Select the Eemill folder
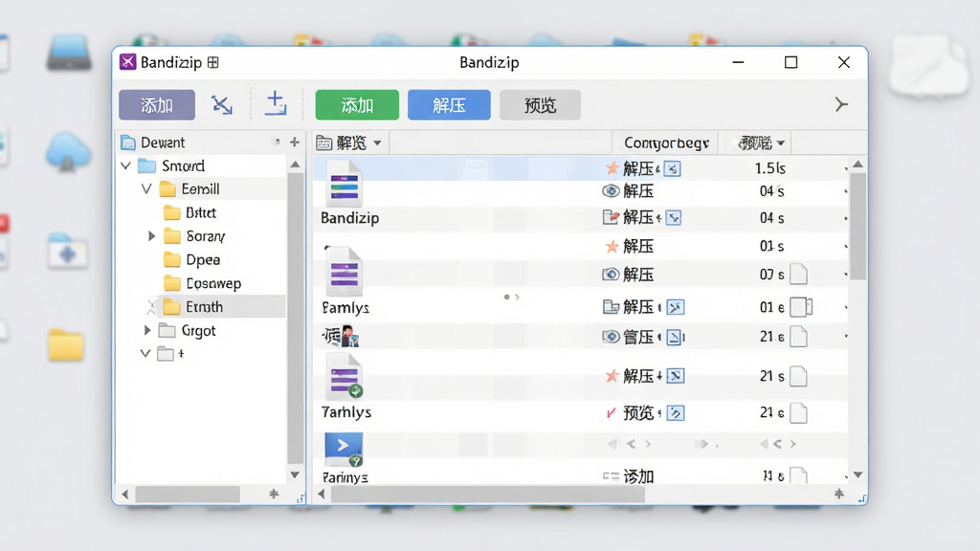 [x=200, y=189]
